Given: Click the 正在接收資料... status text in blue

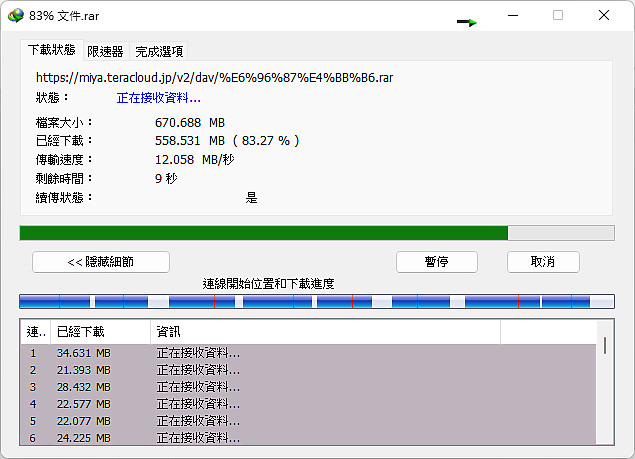Looking at the screenshot, I should 159,98.
